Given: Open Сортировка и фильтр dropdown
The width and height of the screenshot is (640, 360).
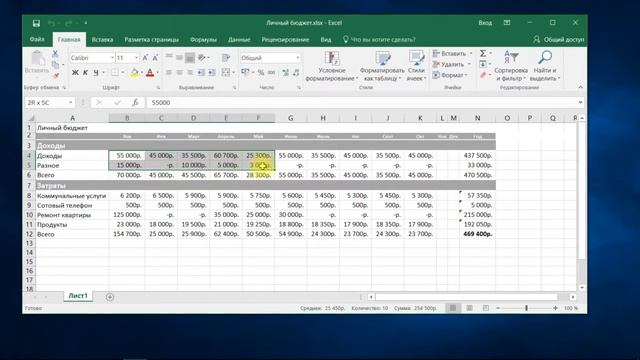Looking at the screenshot, I should coord(511,66).
